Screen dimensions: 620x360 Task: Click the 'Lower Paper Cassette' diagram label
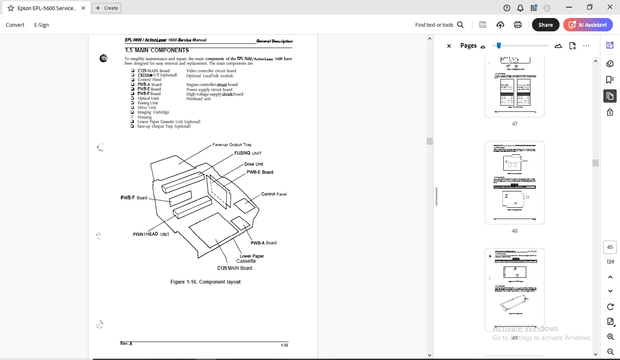[x=251, y=258]
